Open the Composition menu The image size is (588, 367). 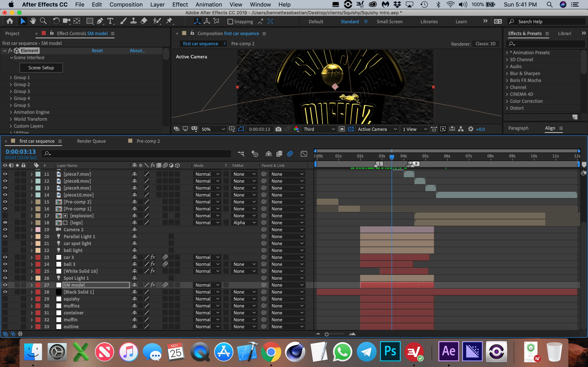[x=126, y=5]
